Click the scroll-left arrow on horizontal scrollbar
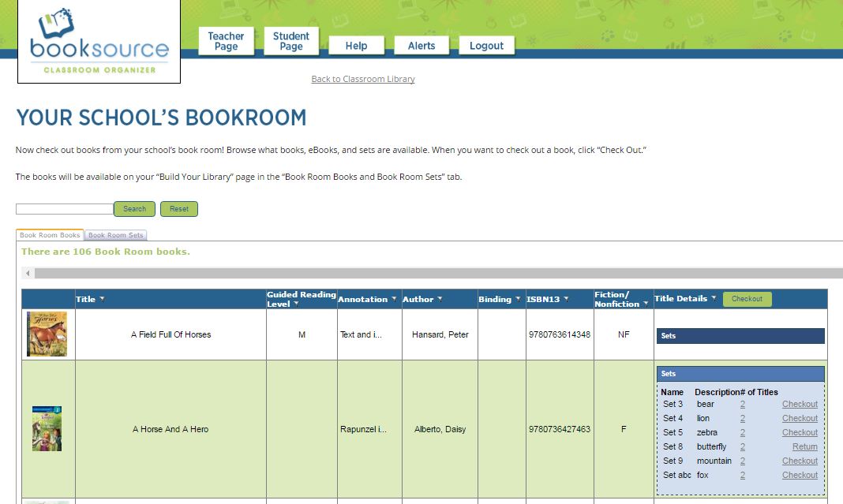The height and width of the screenshot is (504, 843). pos(28,274)
